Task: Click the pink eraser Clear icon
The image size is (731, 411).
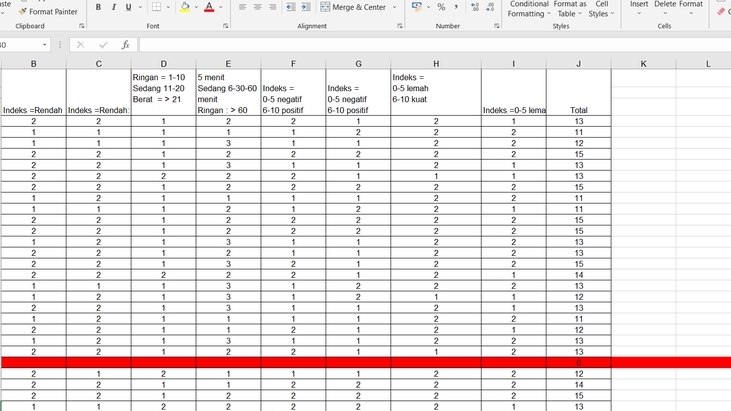Action: (x=721, y=11)
